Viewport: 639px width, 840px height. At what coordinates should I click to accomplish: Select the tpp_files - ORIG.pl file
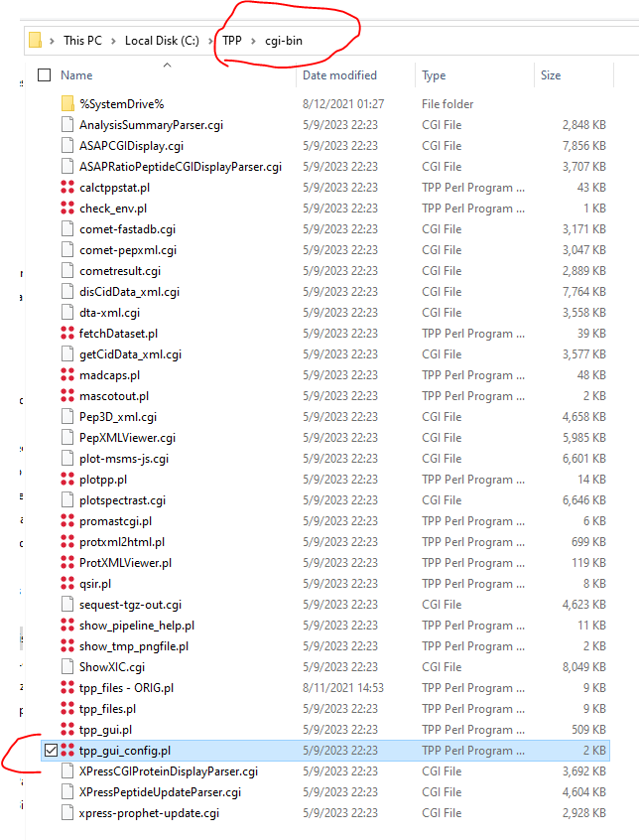(127, 688)
